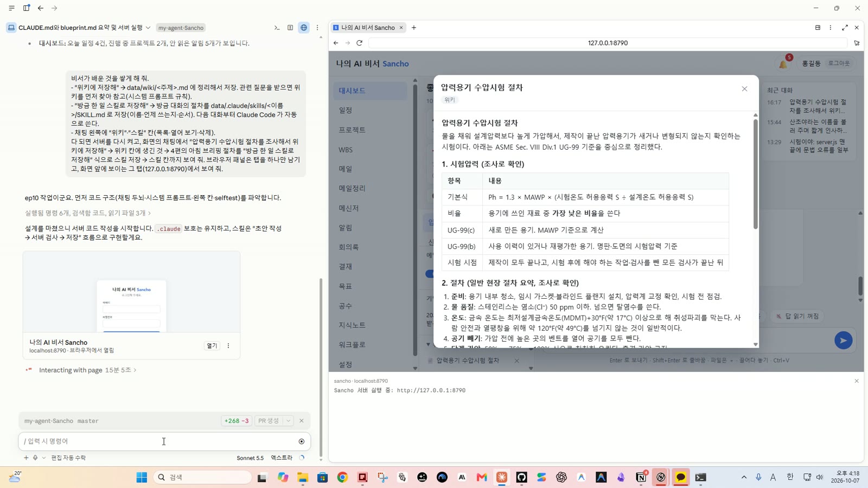Click the wiki dialog vertical scrollbar thumb
The image size is (868, 488).
pos(755,174)
